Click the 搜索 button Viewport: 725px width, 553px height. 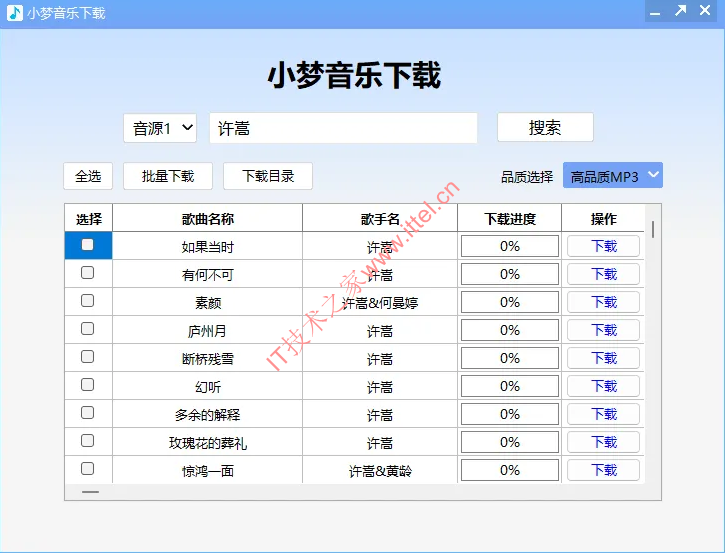pos(545,127)
